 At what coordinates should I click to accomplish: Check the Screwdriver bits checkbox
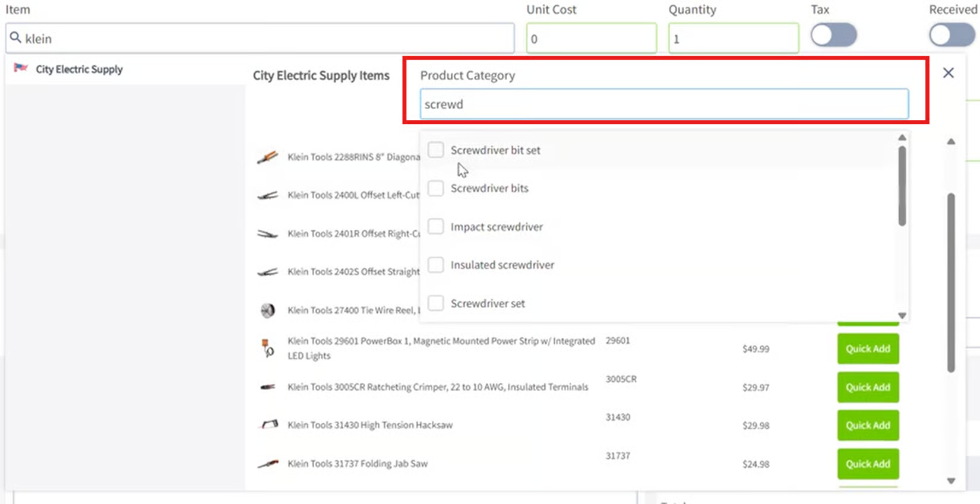435,188
